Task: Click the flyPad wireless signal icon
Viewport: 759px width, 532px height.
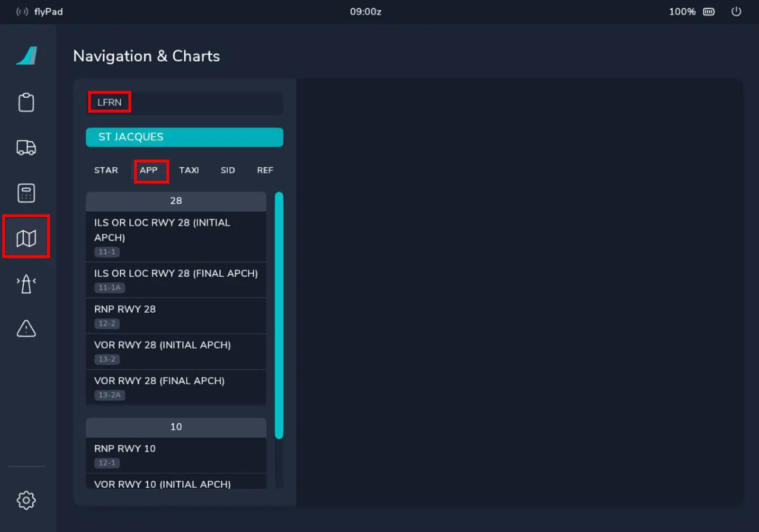Action: (x=22, y=12)
